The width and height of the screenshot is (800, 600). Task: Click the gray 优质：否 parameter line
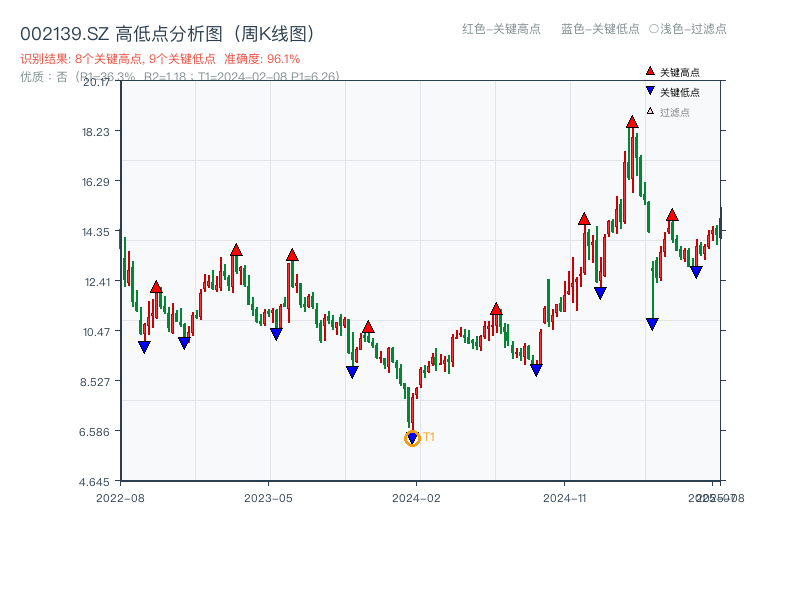(180, 77)
